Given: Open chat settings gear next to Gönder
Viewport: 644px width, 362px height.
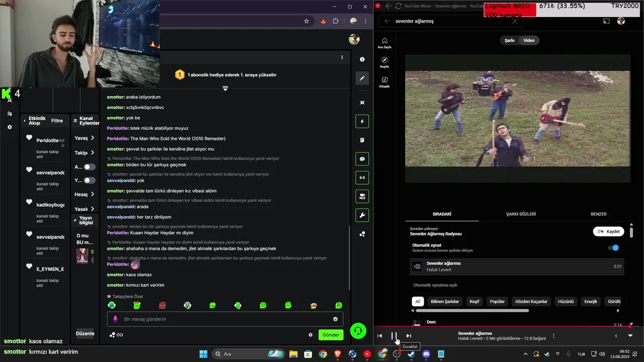Looking at the screenshot, I should (x=310, y=335).
